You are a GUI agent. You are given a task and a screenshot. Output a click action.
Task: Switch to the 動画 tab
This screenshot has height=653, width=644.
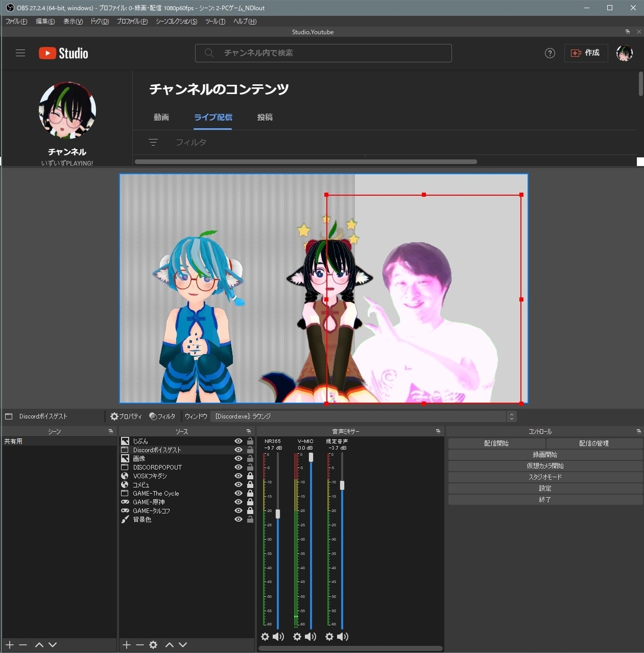coord(161,117)
